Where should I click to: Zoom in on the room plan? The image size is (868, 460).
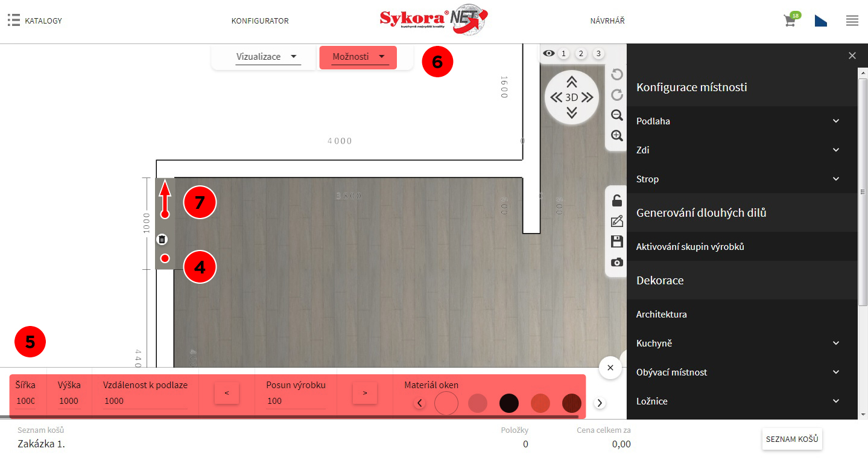616,136
